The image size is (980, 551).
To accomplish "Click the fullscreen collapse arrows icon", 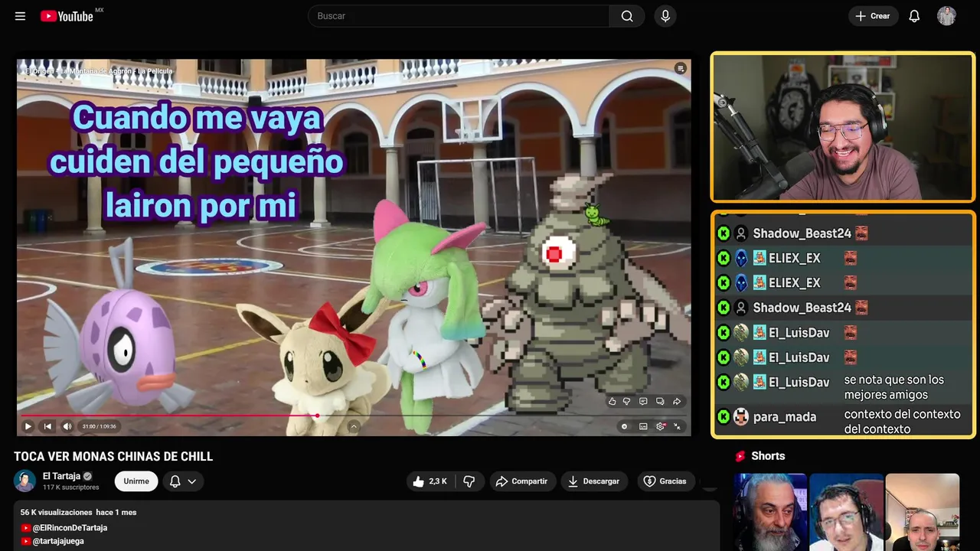I will click(678, 426).
